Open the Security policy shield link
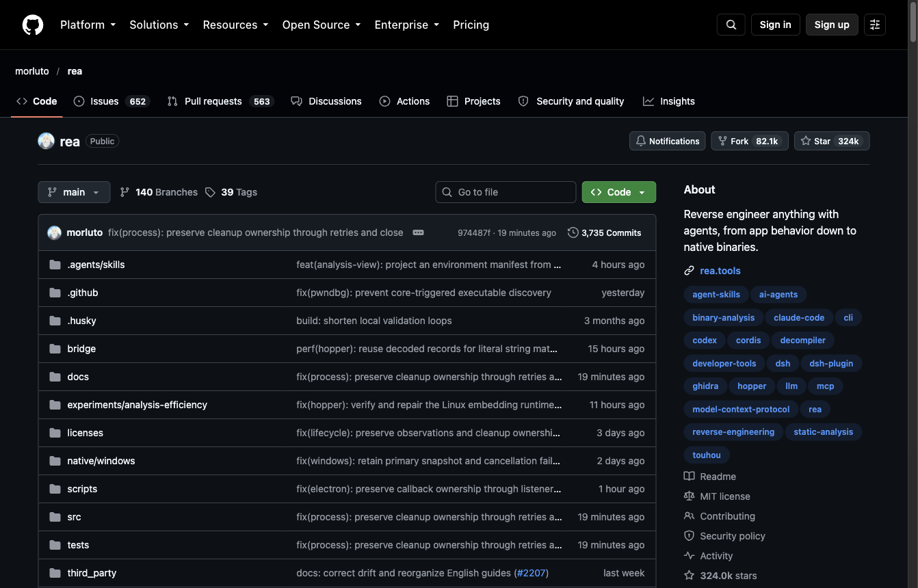Image resolution: width=918 pixels, height=588 pixels. point(724,536)
